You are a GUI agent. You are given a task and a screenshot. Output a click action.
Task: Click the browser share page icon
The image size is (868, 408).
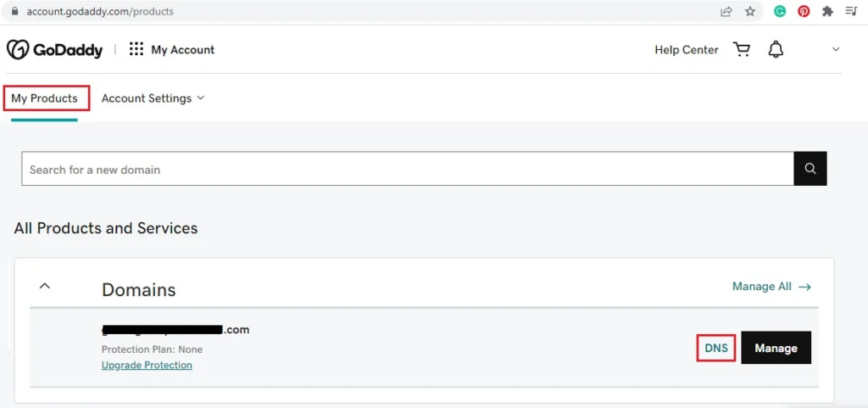[x=726, y=11]
